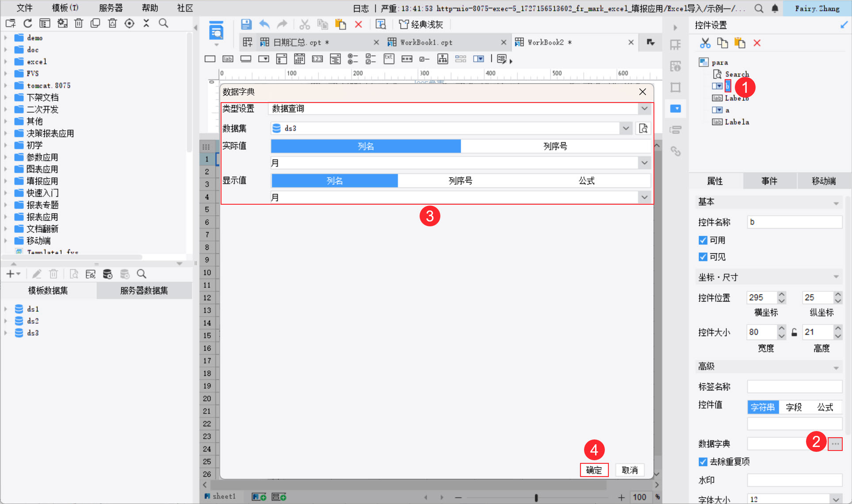Open the Fairy.Zhang account button
Viewport: 852px width, 504px height.
coord(817,8)
